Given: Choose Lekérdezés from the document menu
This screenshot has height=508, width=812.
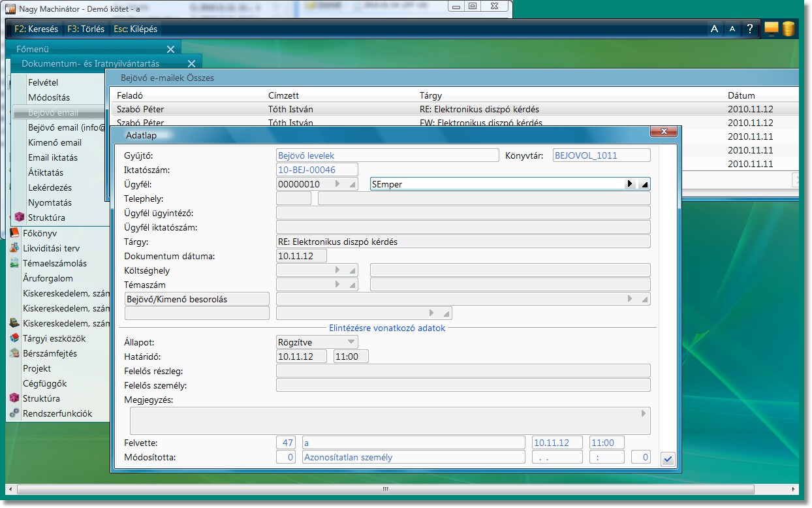Looking at the screenshot, I should tap(50, 187).
